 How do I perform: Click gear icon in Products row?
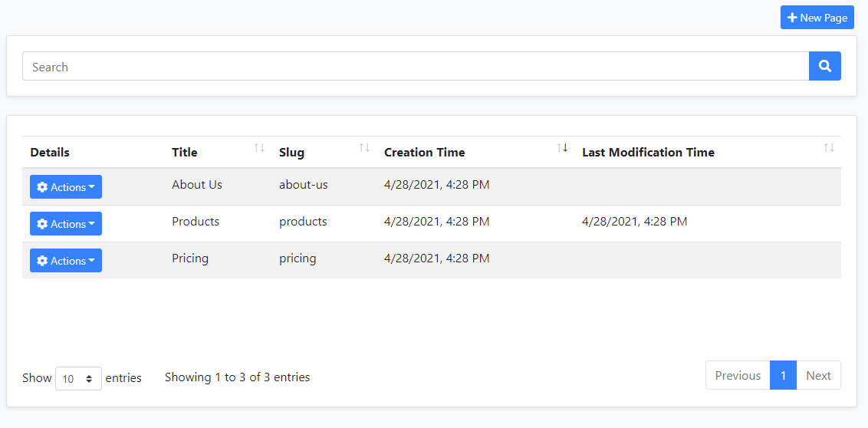(x=42, y=224)
